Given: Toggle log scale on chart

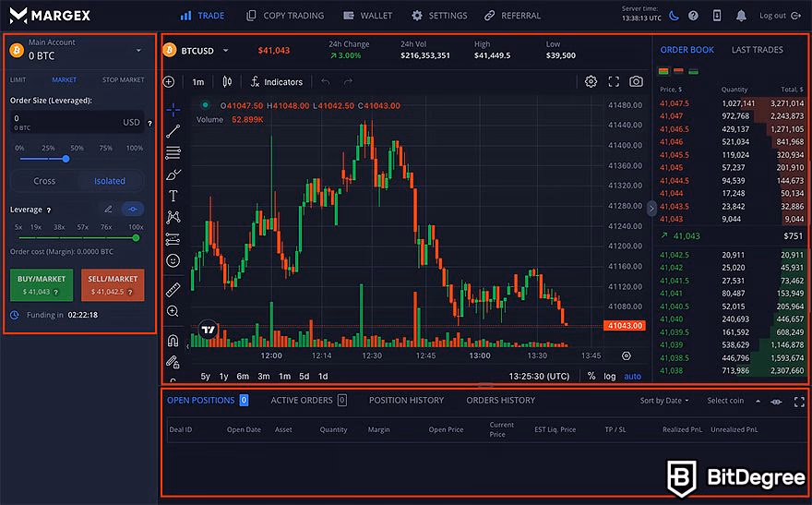Looking at the screenshot, I should click(x=610, y=377).
